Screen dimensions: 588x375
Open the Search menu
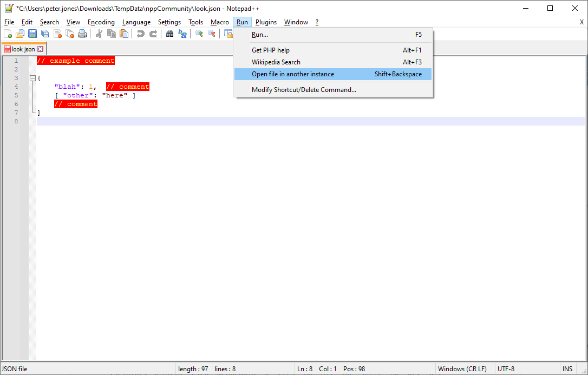point(49,22)
